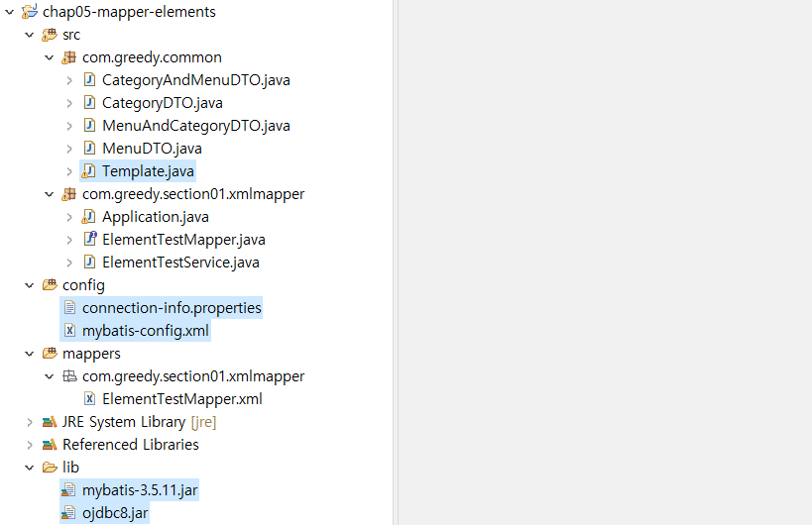Select CategoryAndMenuDTO.java in the tree
Viewport: 812px width, 525px height.
195,80
